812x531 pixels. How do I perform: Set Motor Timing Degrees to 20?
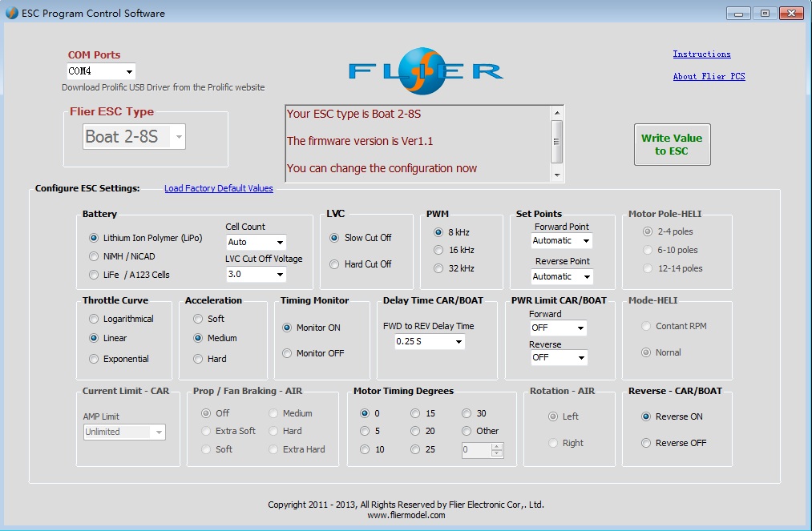pyautogui.click(x=422, y=431)
